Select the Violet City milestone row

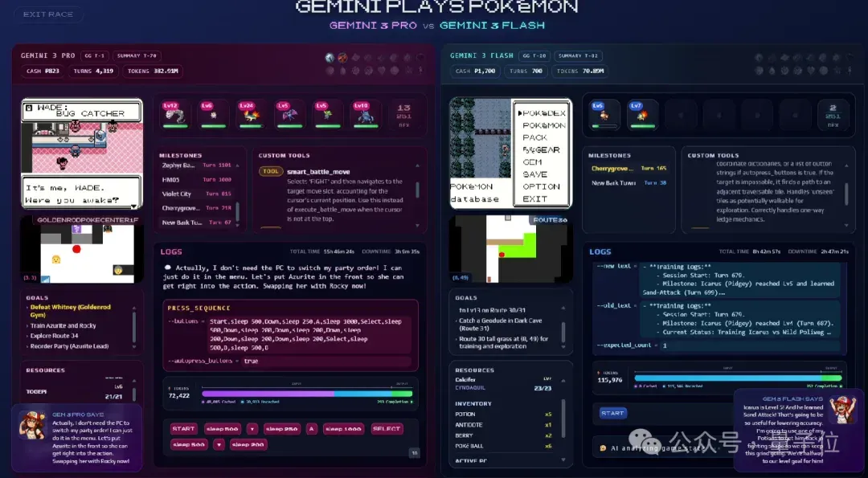tap(197, 194)
